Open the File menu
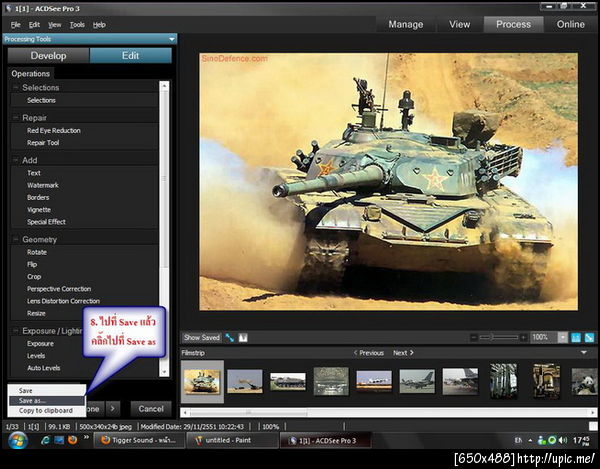600x469 pixels. [x=16, y=25]
